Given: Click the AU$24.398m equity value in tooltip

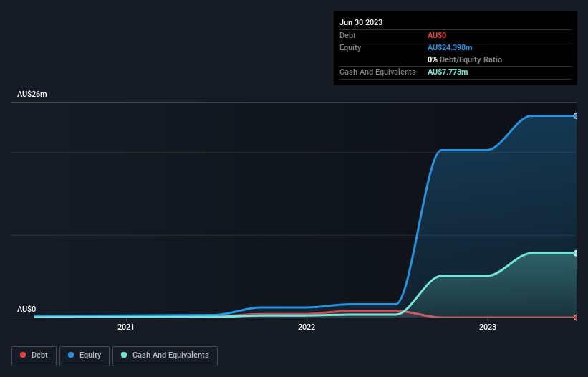Looking at the screenshot, I should click(x=450, y=47).
